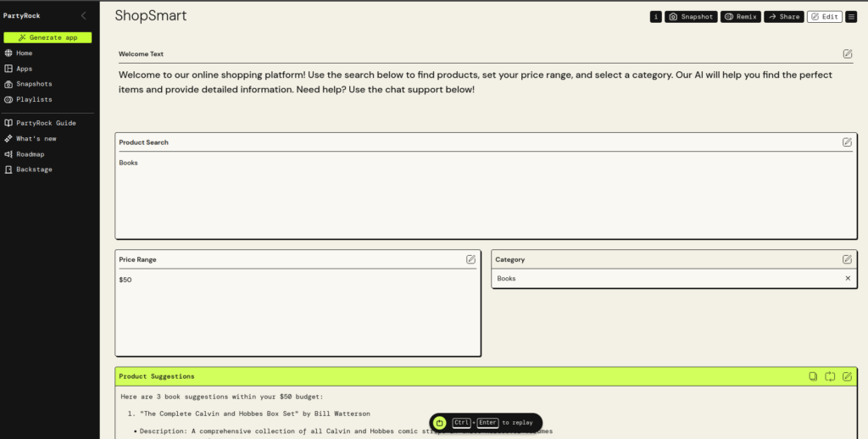Click into the Product Search text field

pyautogui.click(x=485, y=195)
